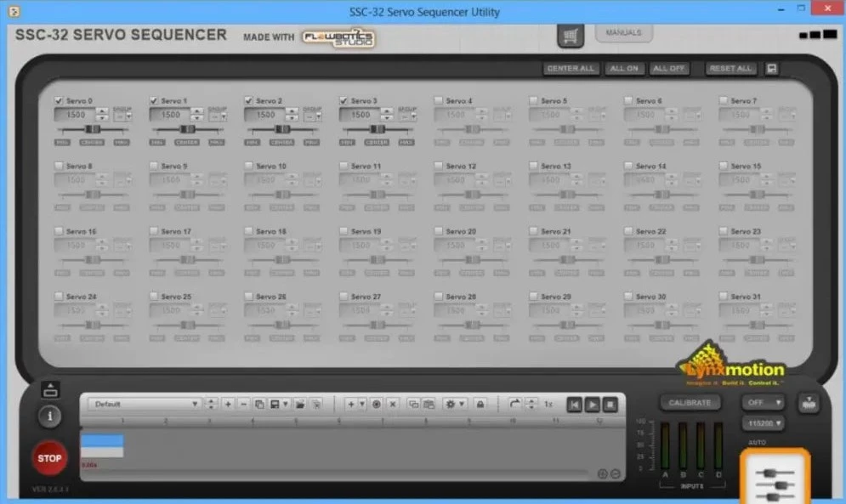Open a sequence file with the folder icon
Image resolution: width=846 pixels, height=504 pixels.
tap(300, 405)
